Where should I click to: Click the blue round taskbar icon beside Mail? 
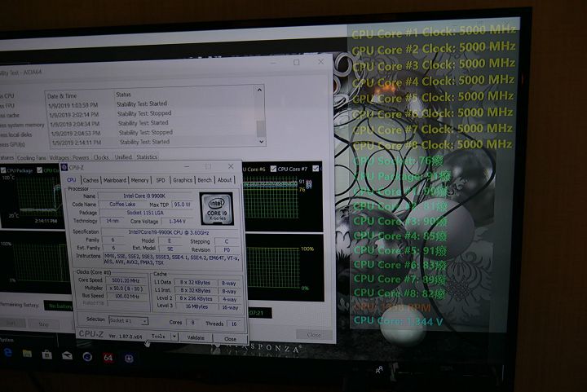[87, 356]
